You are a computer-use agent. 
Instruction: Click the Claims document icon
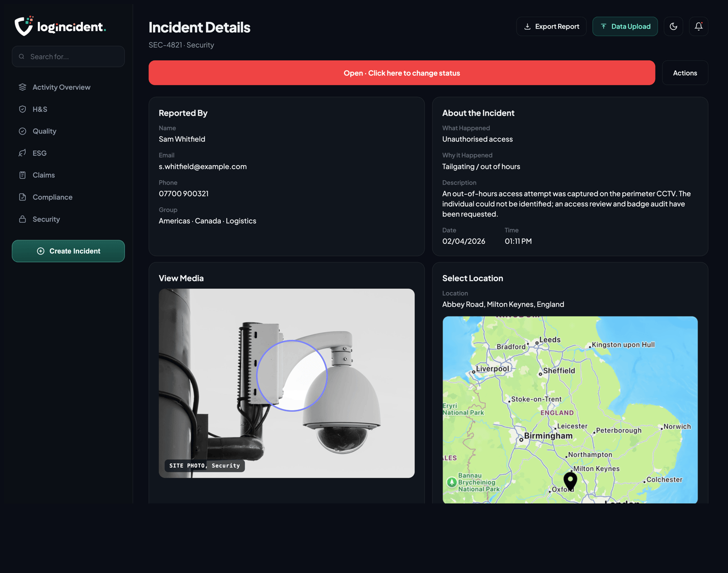pyautogui.click(x=22, y=175)
